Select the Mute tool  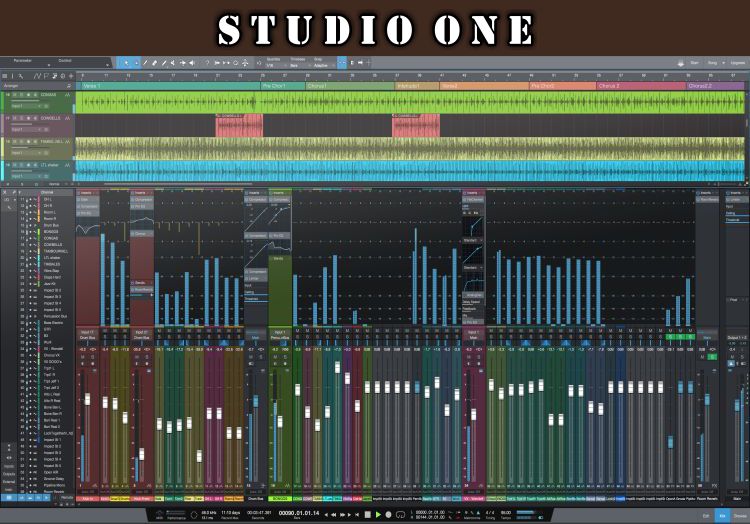click(173, 63)
